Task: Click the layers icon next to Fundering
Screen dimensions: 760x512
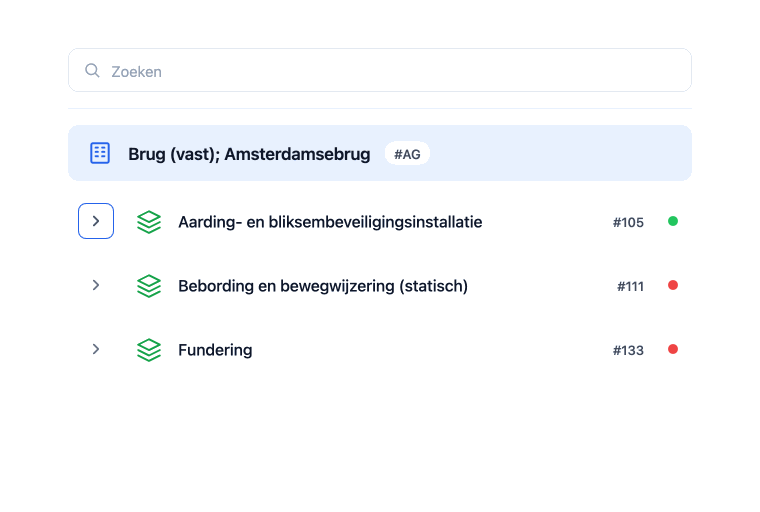Action: coord(149,350)
